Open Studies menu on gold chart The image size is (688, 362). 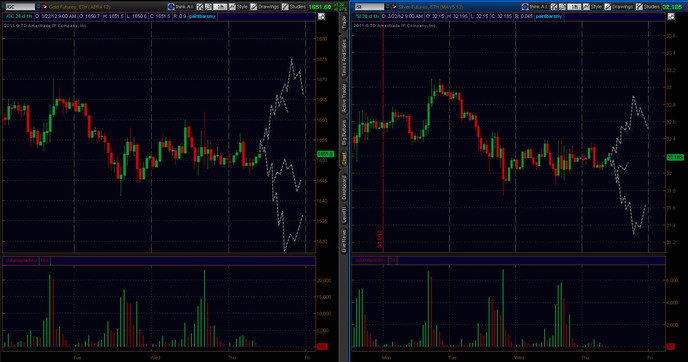(x=294, y=7)
